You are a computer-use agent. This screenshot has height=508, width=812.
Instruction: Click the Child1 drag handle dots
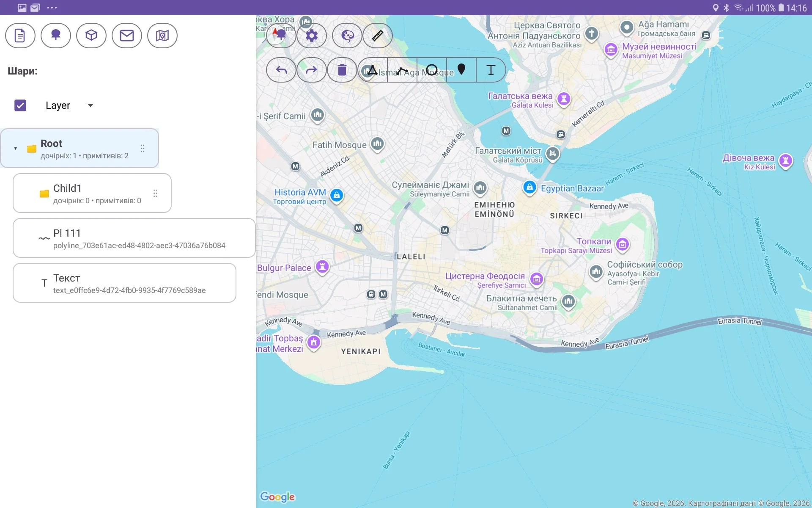pos(155,193)
